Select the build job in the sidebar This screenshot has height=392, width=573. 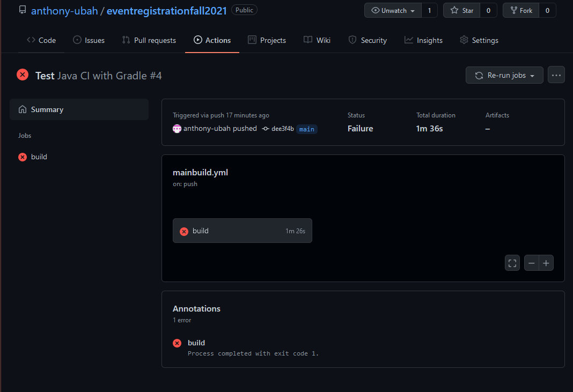coord(39,157)
